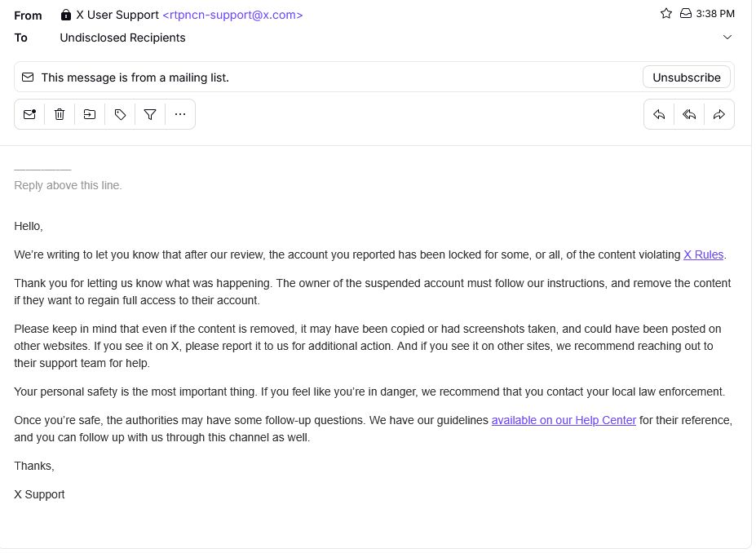Screen dimensions: 756x553
Task: Click the inbox tray icon near time
Action: [686, 14]
